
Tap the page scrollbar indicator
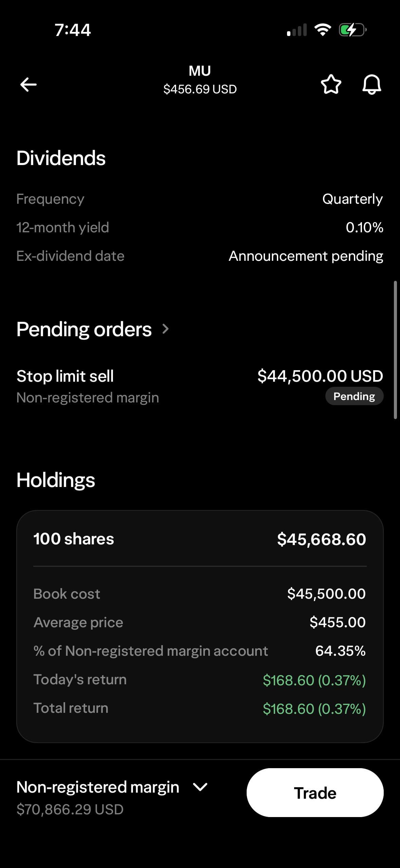coord(395,350)
